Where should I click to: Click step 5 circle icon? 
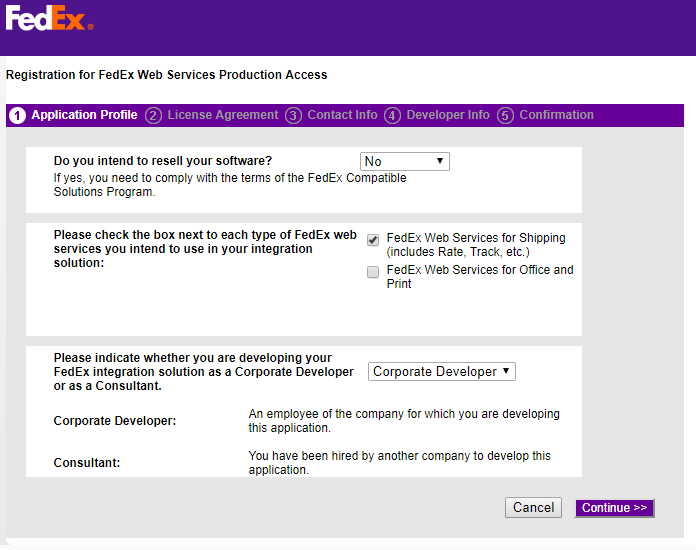pyautogui.click(x=505, y=116)
